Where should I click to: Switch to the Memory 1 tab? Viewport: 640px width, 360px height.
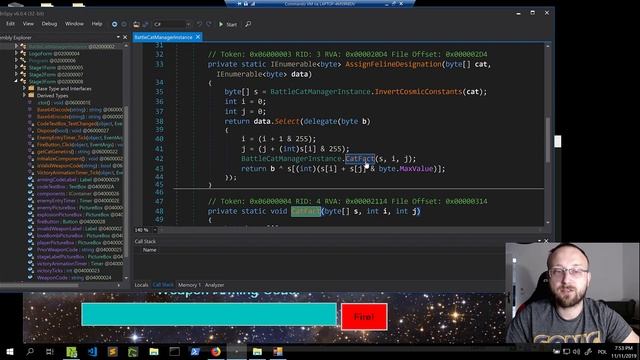click(189, 285)
